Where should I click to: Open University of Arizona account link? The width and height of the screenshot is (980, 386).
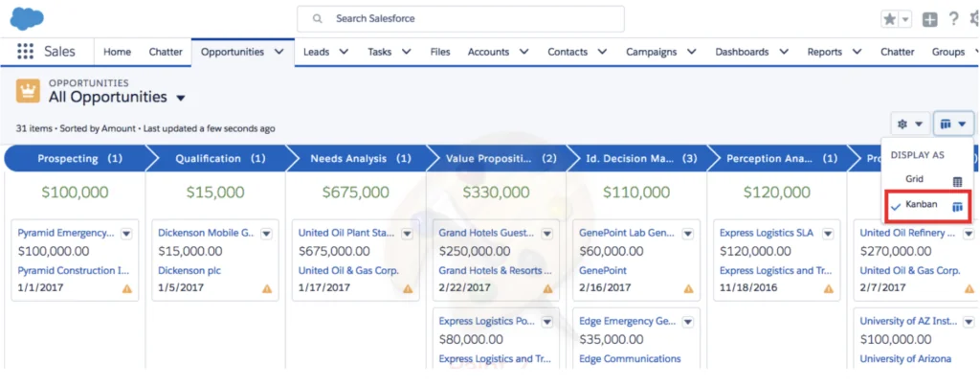tap(905, 359)
